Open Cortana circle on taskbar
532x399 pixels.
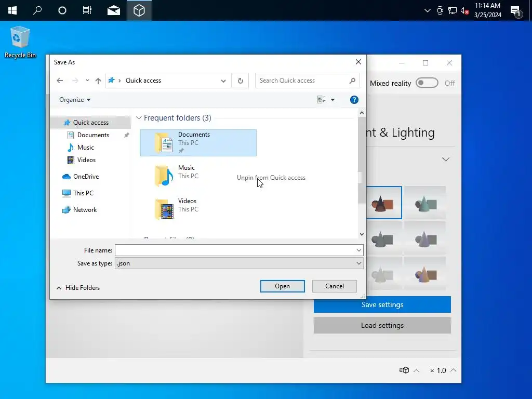tap(62, 10)
